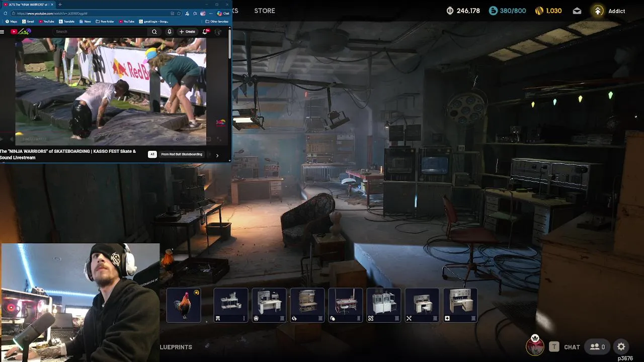Image resolution: width=644 pixels, height=362 pixels.
Task: Open the Medical Lab station card
Action: (x=460, y=305)
